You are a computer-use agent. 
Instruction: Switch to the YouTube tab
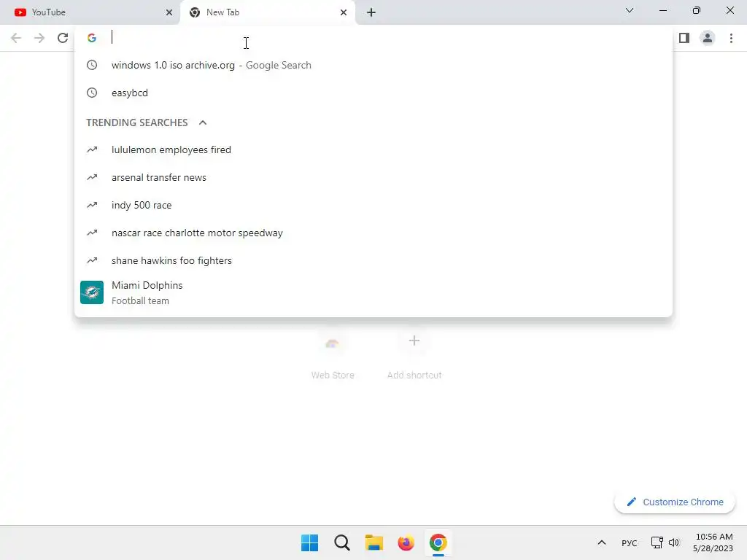point(90,12)
